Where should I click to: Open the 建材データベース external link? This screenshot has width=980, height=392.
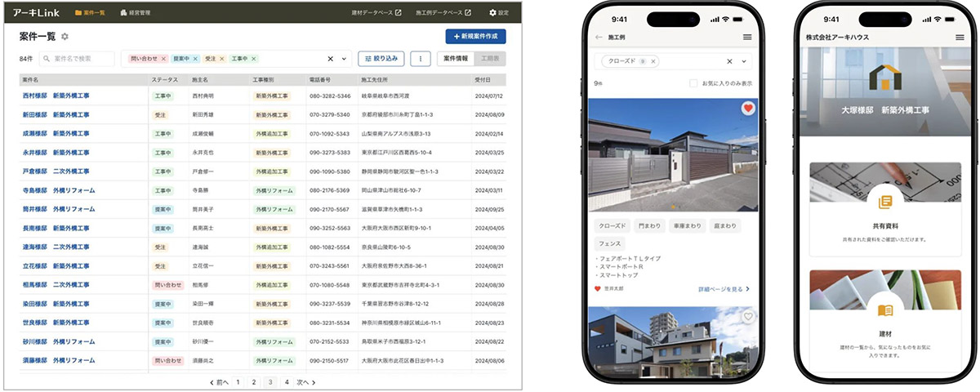coord(376,13)
